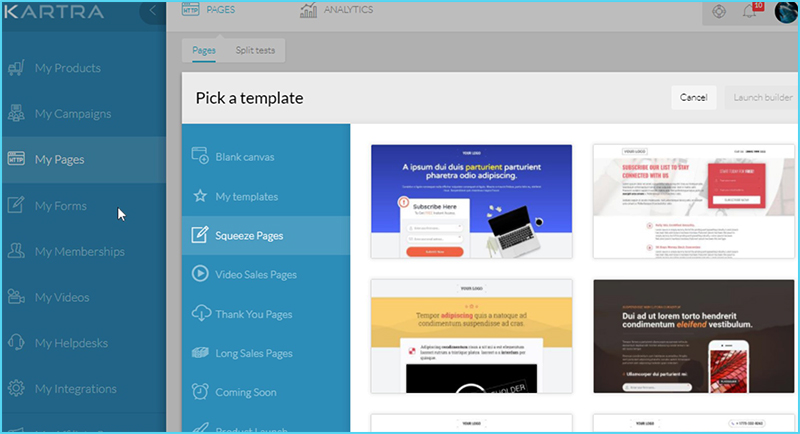Viewport: 800px width, 434px height.
Task: Switch to the Split tests tab
Action: point(259,49)
